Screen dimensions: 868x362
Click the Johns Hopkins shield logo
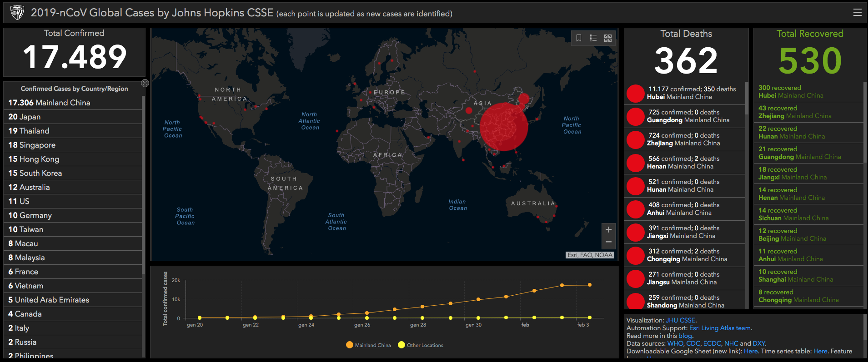(x=17, y=13)
